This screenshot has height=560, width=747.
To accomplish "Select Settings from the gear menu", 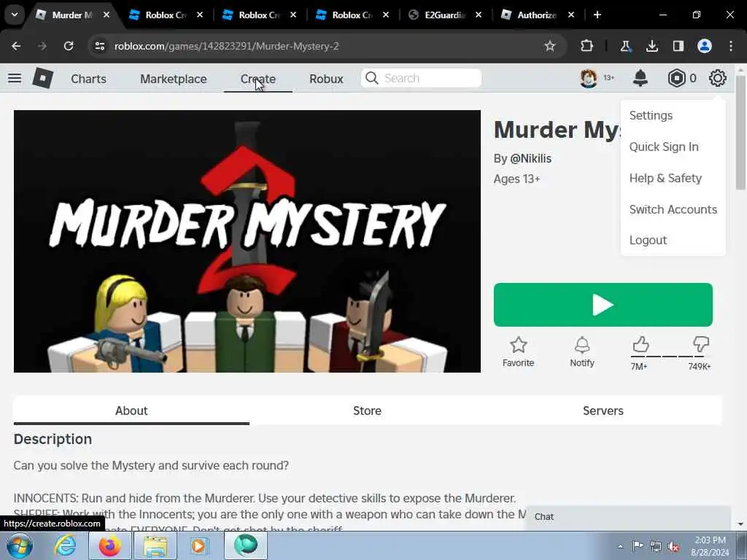I will click(x=651, y=115).
